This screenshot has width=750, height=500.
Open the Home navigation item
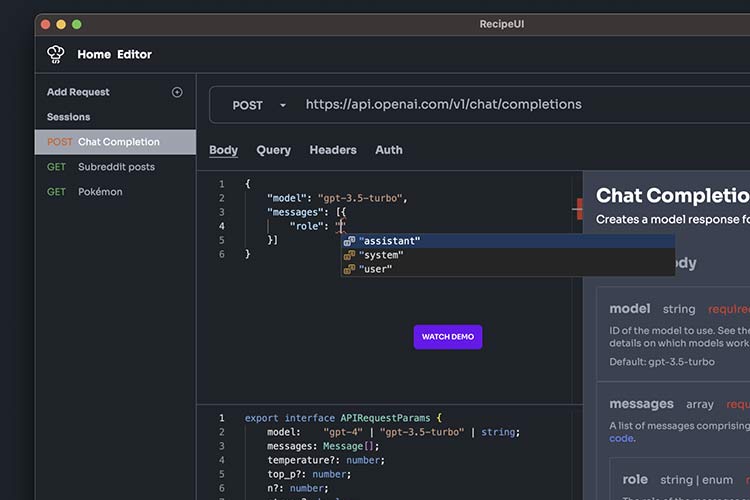(x=94, y=54)
